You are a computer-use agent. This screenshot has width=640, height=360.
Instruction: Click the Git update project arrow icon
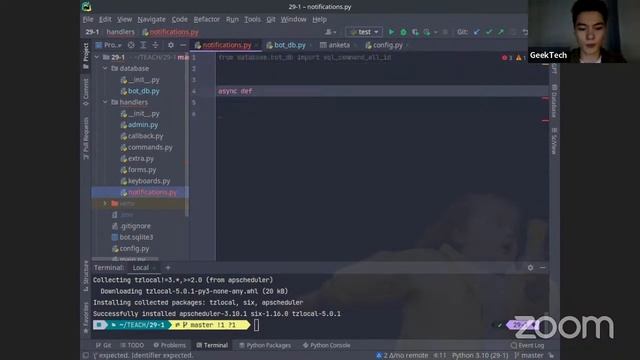point(476,32)
